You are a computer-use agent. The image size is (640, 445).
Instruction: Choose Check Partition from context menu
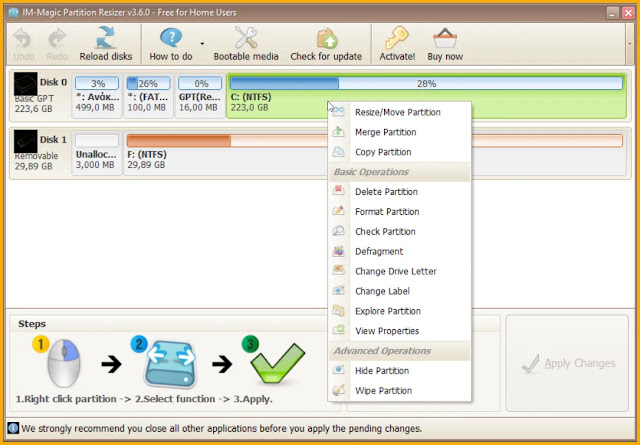tap(400, 231)
